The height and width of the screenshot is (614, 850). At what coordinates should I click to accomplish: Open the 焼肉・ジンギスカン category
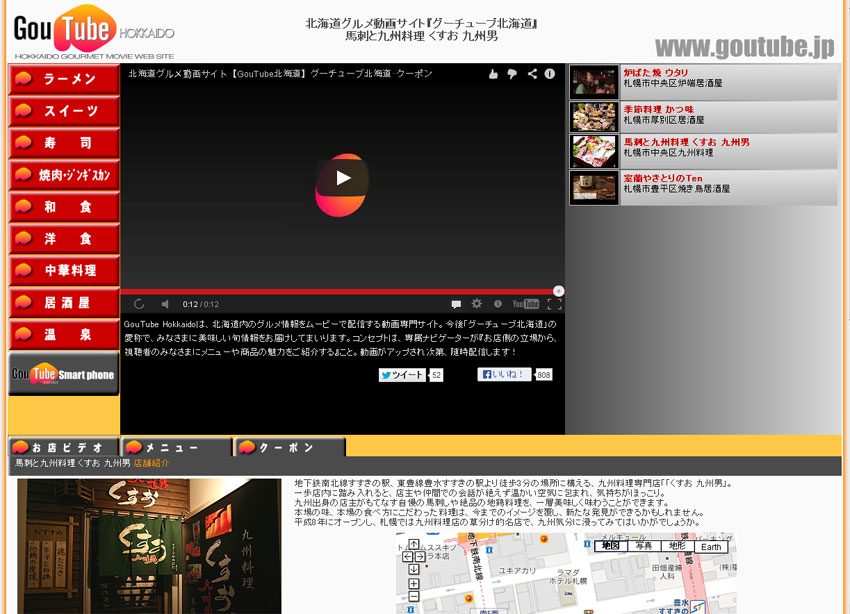tap(64, 175)
